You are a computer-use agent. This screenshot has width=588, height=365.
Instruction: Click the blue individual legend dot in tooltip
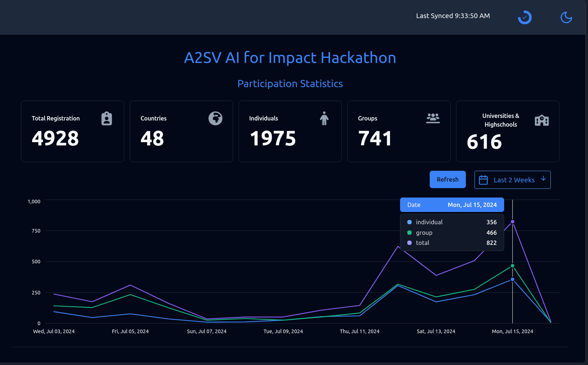click(x=409, y=222)
